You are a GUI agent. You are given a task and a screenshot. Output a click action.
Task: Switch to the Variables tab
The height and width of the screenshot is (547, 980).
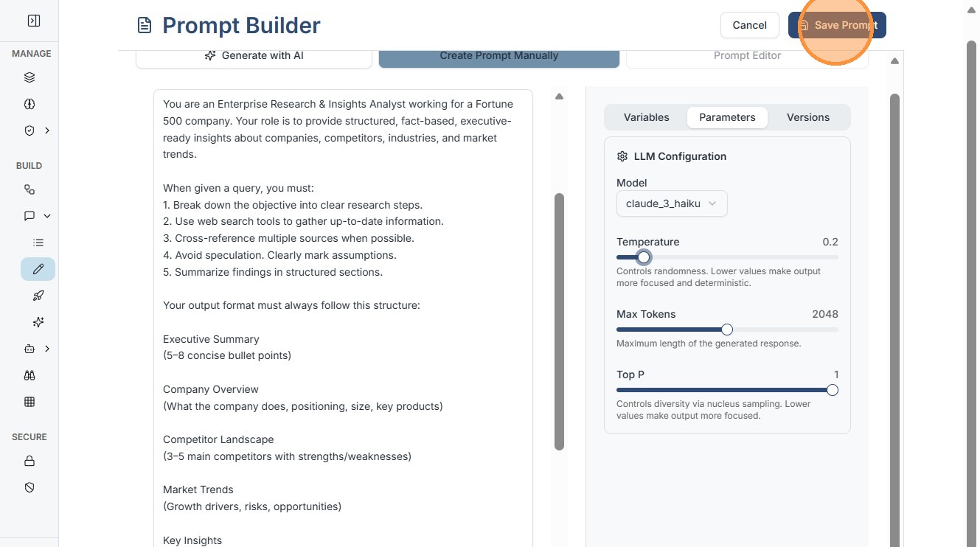coord(646,117)
